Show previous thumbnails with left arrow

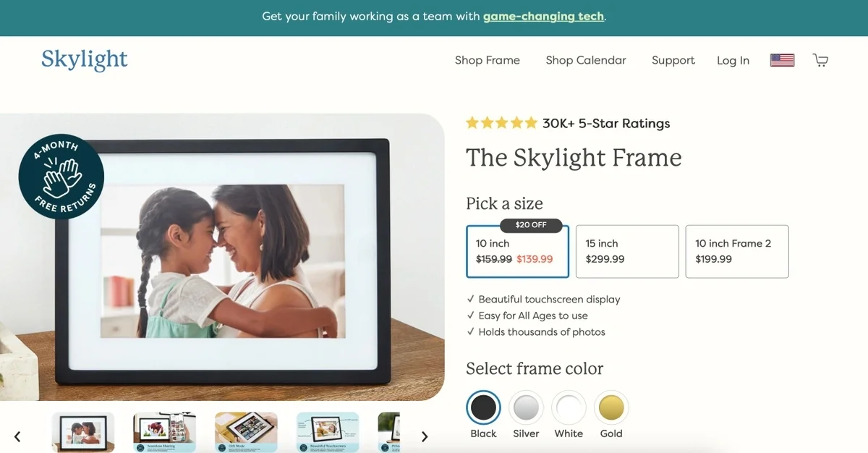(x=17, y=436)
